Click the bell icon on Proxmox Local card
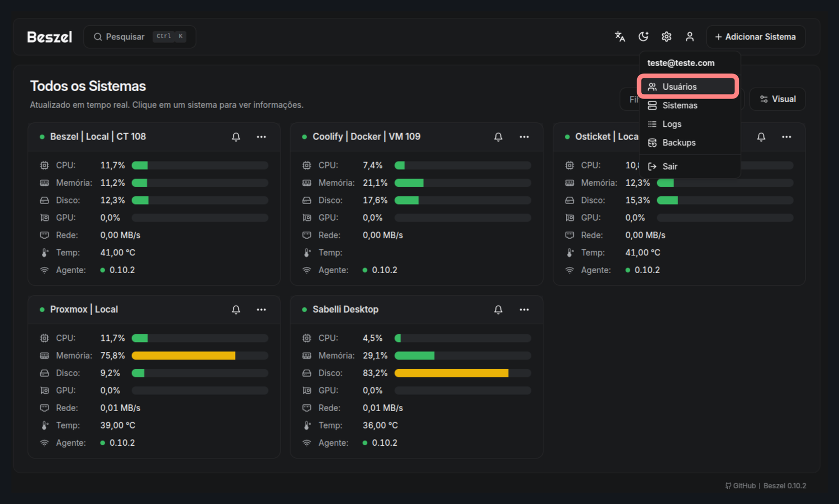This screenshot has width=839, height=504. [x=236, y=310]
